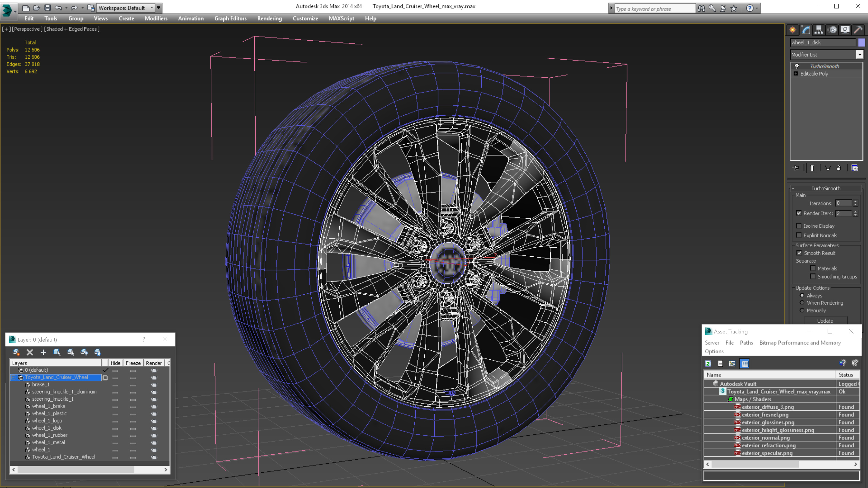Expand the Editable Poly stack entry

796,74
